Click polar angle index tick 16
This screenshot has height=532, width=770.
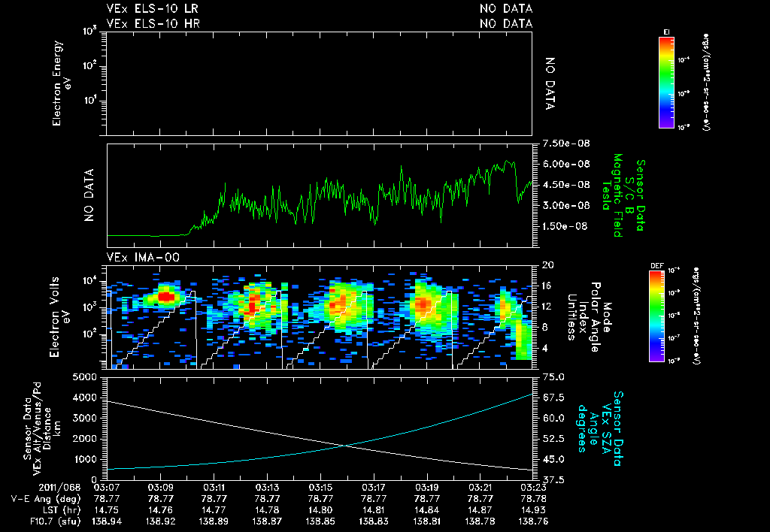(548, 286)
